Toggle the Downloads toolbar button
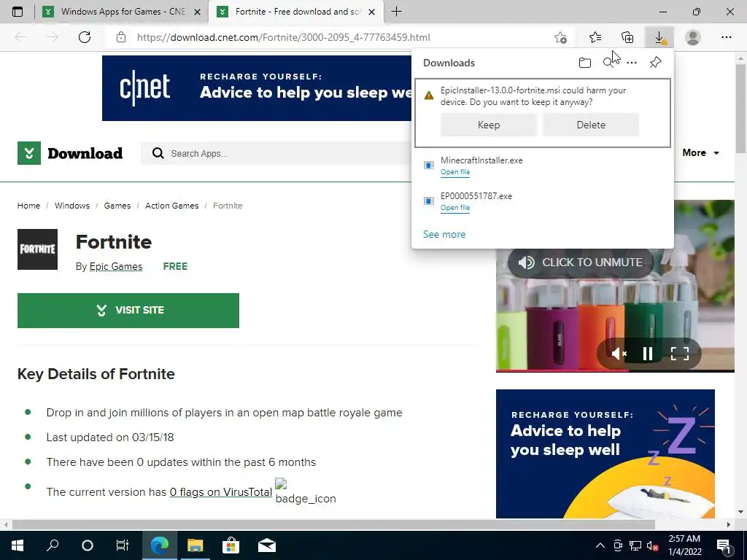This screenshot has width=747, height=560. [x=659, y=37]
